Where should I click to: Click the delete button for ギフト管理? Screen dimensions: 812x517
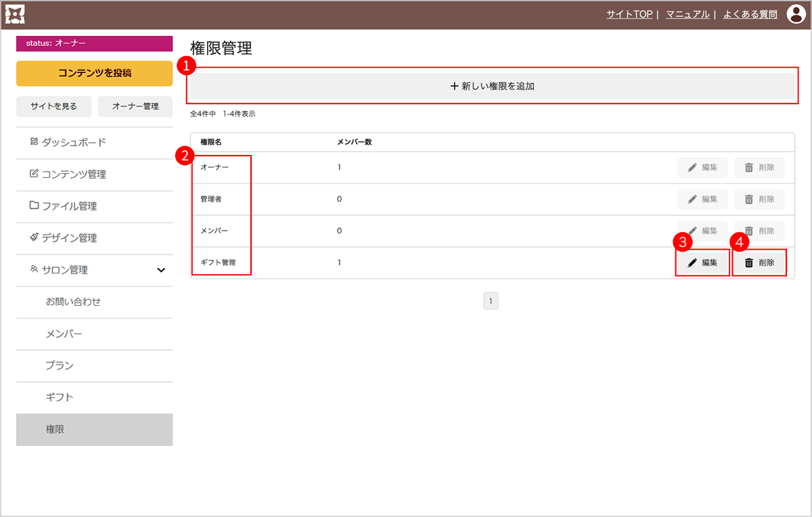click(x=759, y=263)
